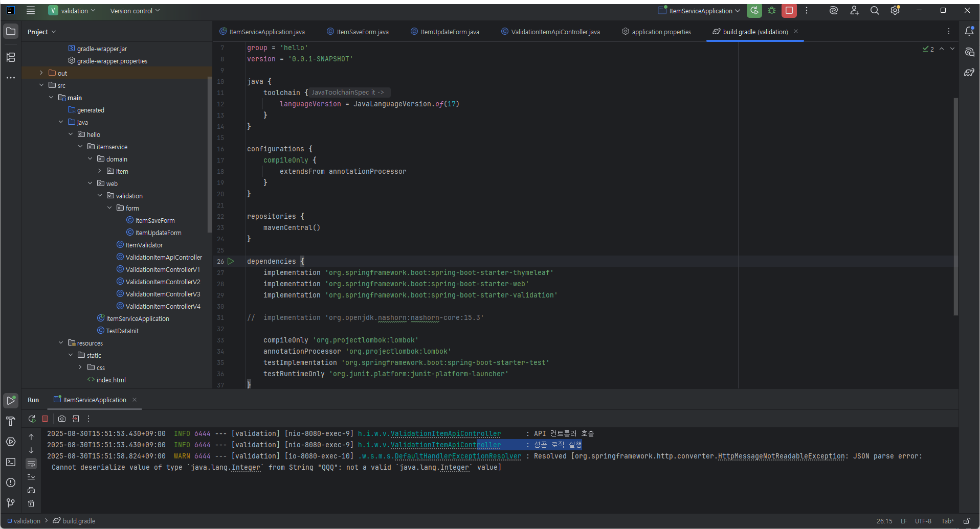Image resolution: width=980 pixels, height=529 pixels.
Task: Open more run actions menu
Action: point(807,11)
